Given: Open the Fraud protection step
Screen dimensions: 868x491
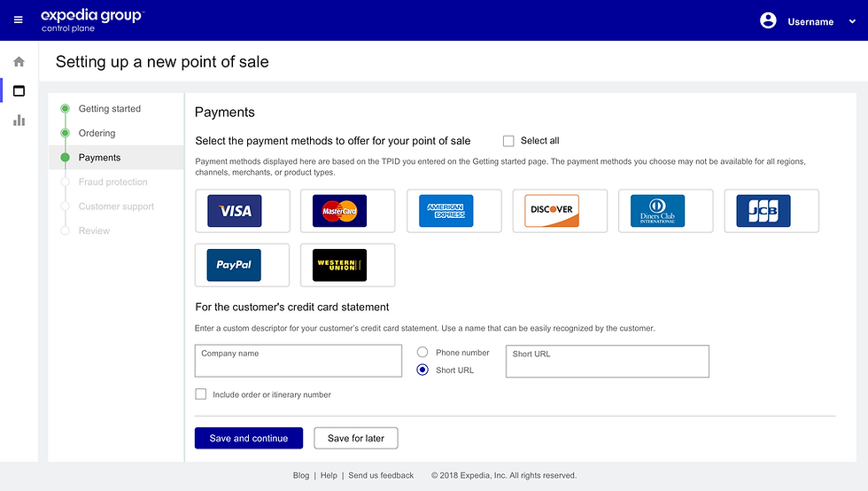Looking at the screenshot, I should click(x=113, y=182).
